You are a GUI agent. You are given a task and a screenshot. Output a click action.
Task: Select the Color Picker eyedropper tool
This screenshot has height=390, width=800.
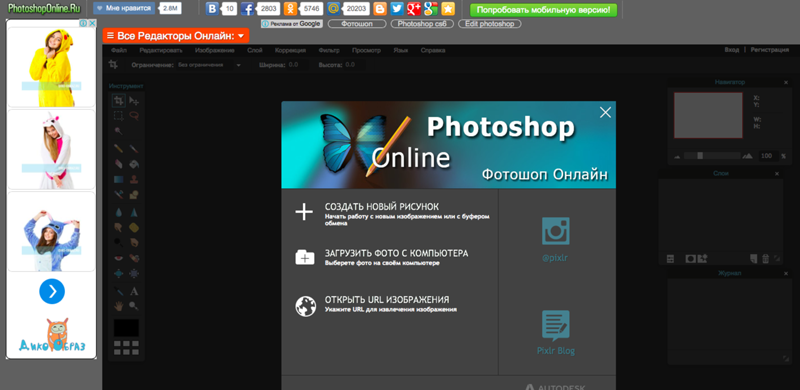click(118, 291)
